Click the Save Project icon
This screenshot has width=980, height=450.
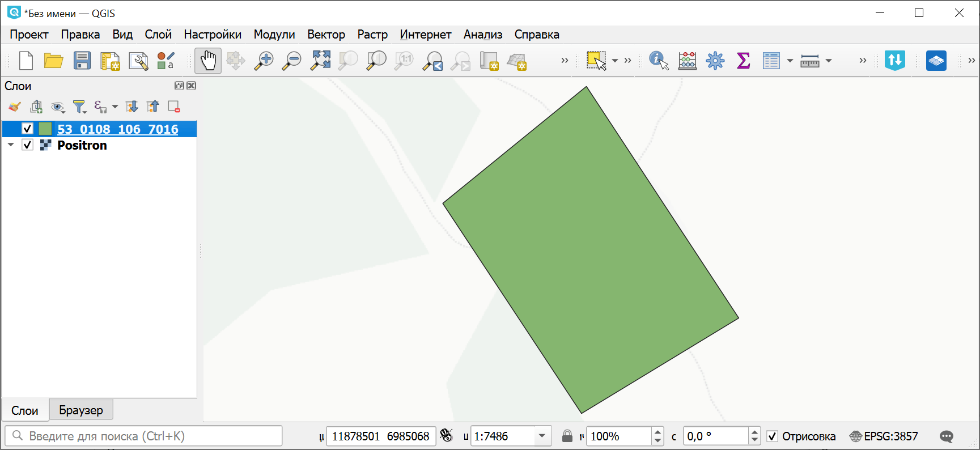pyautogui.click(x=82, y=61)
